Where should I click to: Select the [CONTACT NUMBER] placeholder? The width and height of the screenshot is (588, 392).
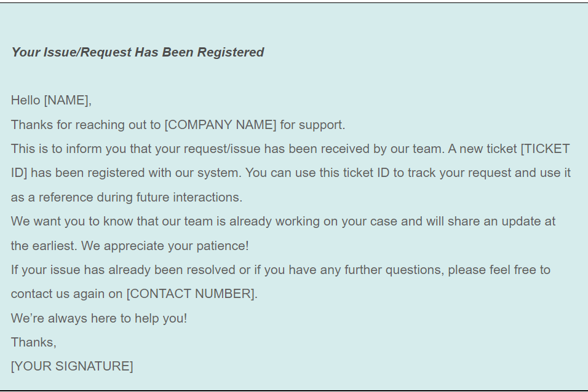tap(192, 294)
